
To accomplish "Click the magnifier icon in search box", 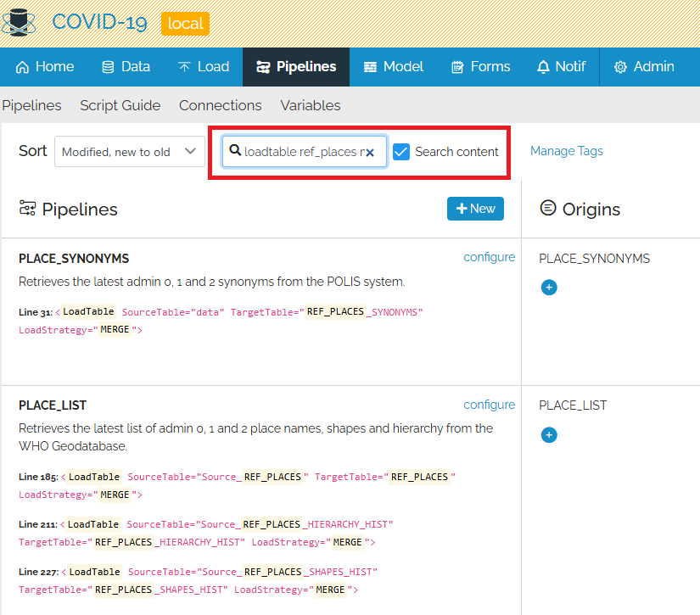I will point(235,150).
